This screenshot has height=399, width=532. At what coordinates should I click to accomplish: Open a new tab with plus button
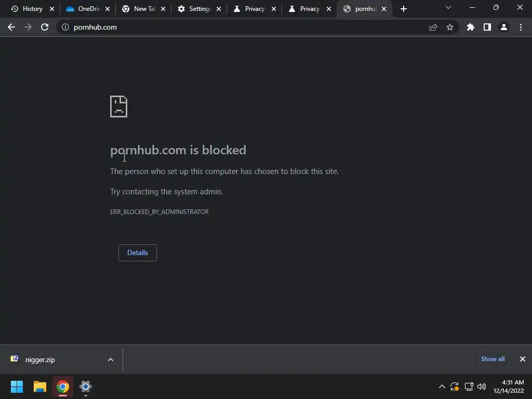coord(403,9)
